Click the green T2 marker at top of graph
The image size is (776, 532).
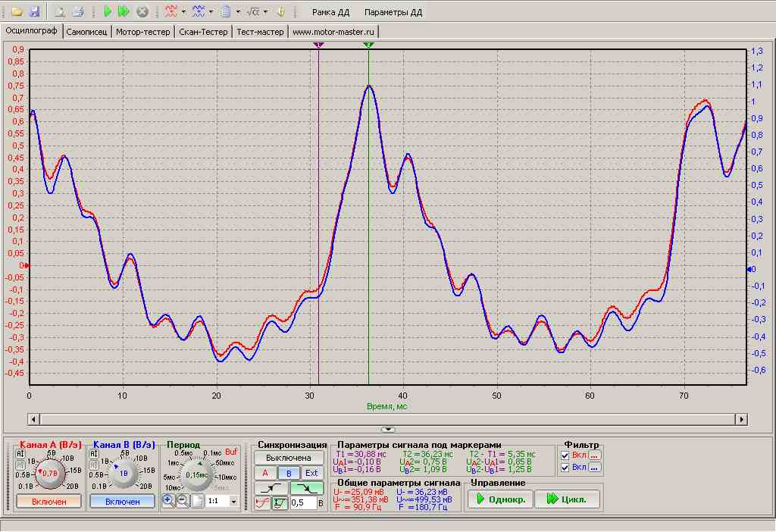click(x=368, y=45)
